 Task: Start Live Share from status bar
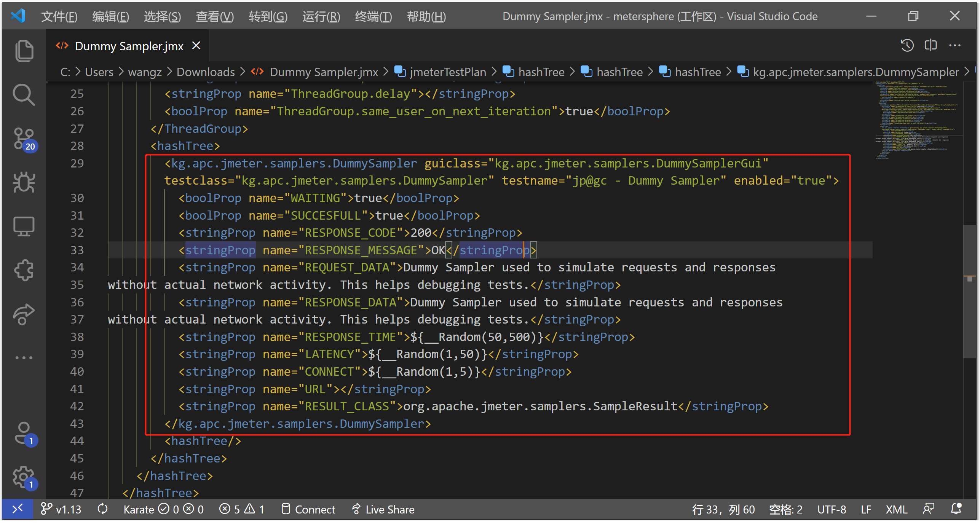click(383, 509)
